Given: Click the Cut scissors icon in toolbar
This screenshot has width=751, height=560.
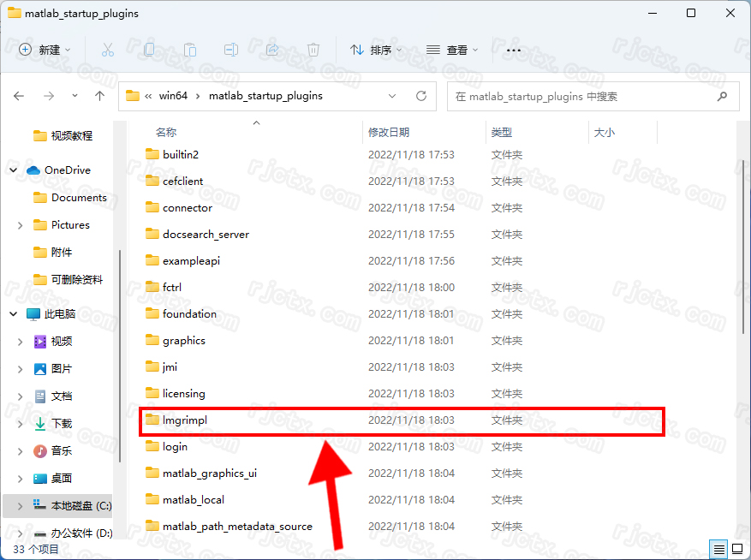Looking at the screenshot, I should point(107,50).
